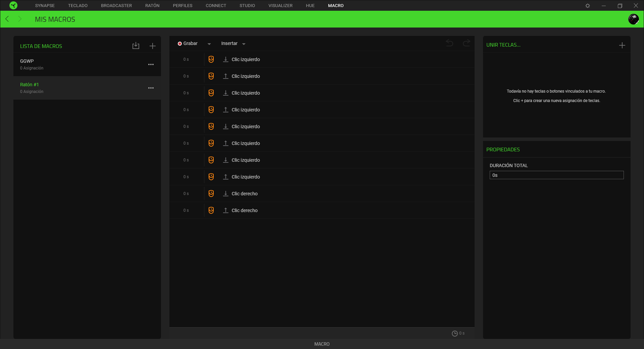This screenshot has height=349, width=644.
Task: Click mouse icon on Clic derecho press row
Action: click(211, 194)
